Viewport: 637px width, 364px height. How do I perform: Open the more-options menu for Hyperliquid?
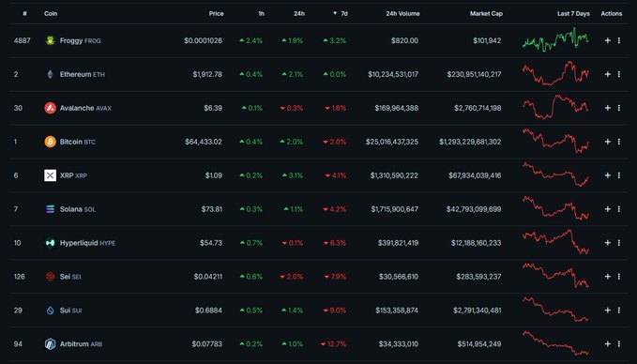pos(619,243)
